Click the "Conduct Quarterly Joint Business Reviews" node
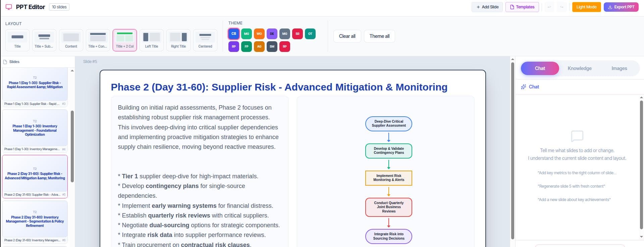Viewport: 644px width, 247px height. 389,207
